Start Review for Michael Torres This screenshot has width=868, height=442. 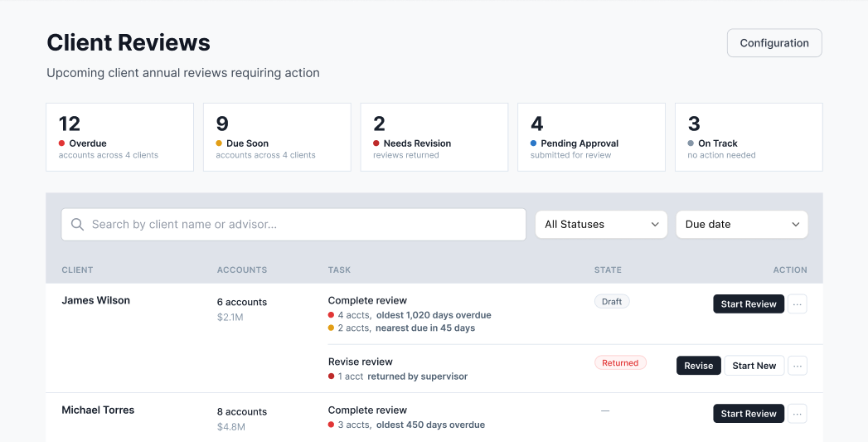[748, 414]
